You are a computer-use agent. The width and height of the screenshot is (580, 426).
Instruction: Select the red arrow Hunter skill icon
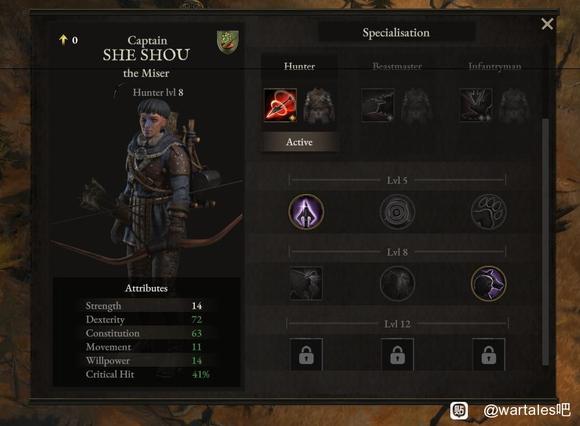coord(280,105)
